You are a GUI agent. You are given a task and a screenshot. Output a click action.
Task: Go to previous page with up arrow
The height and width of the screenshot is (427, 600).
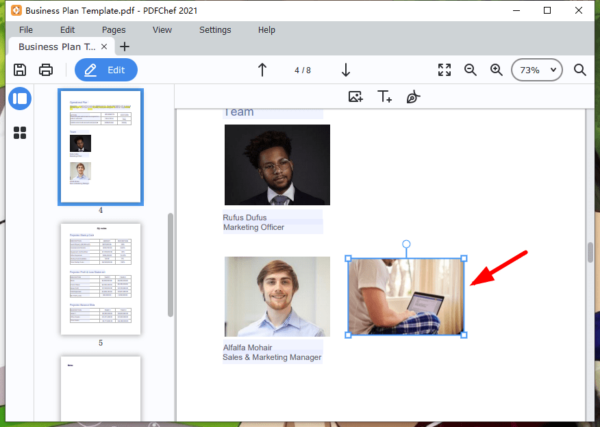coord(262,70)
